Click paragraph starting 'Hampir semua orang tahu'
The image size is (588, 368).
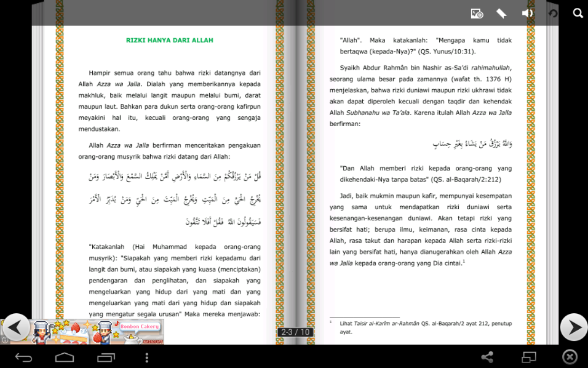pos(170,101)
